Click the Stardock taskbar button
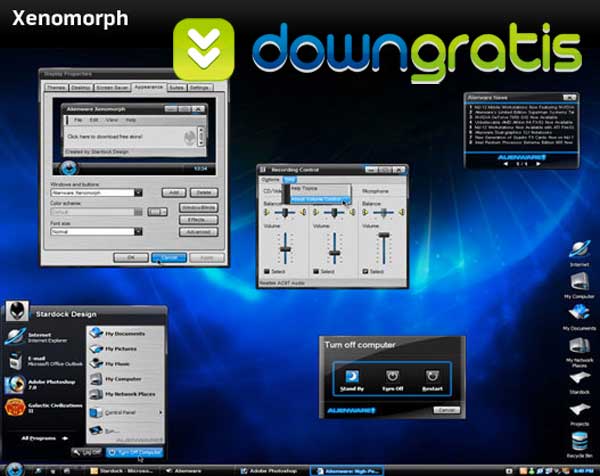The width and height of the screenshot is (600, 476). click(122, 471)
